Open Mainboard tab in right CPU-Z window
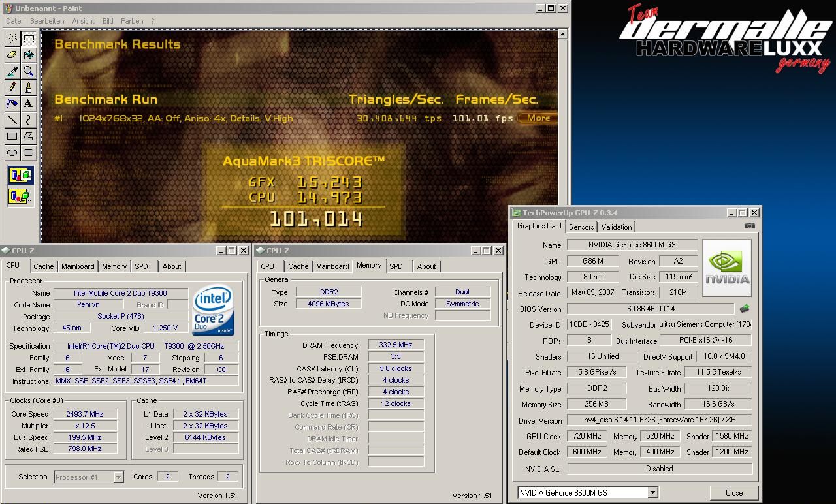The height and width of the screenshot is (504, 836). pos(332,266)
